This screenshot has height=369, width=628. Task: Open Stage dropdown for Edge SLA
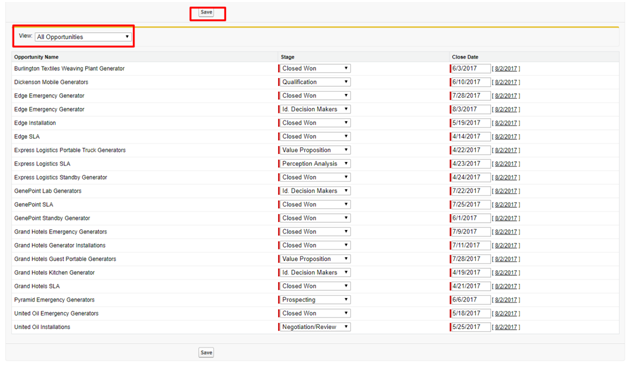click(315, 137)
